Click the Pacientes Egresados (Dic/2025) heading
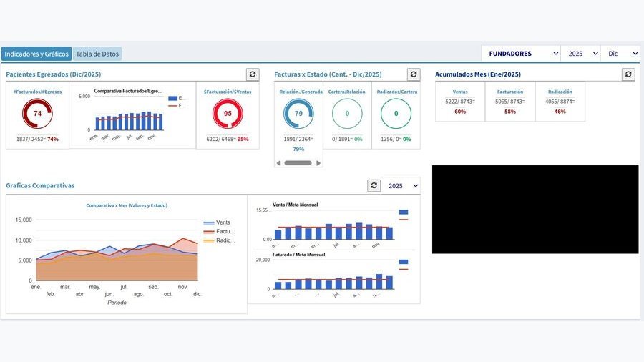644x362 pixels. pyautogui.click(x=54, y=74)
